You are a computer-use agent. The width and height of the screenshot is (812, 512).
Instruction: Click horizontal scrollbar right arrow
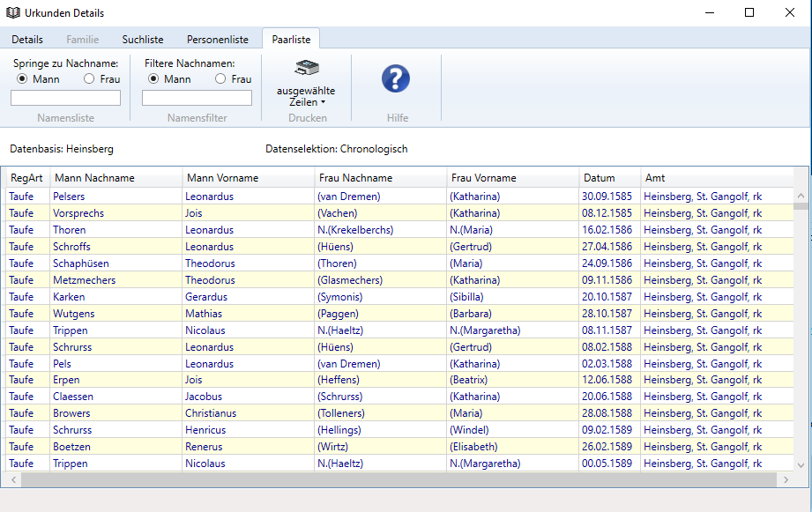tap(785, 480)
